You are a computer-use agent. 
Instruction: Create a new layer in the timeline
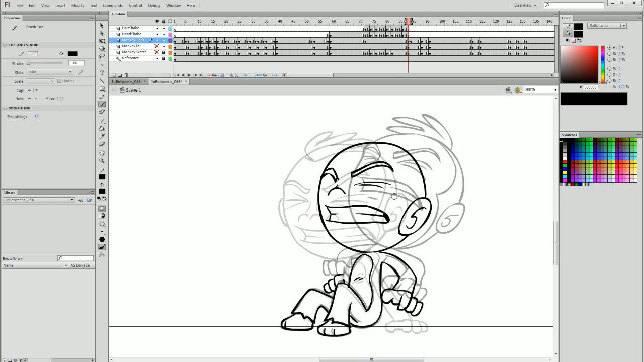click(113, 75)
